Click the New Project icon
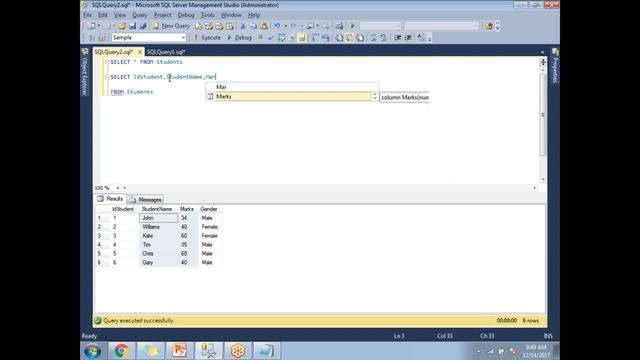640x360 pixels. coord(91,26)
